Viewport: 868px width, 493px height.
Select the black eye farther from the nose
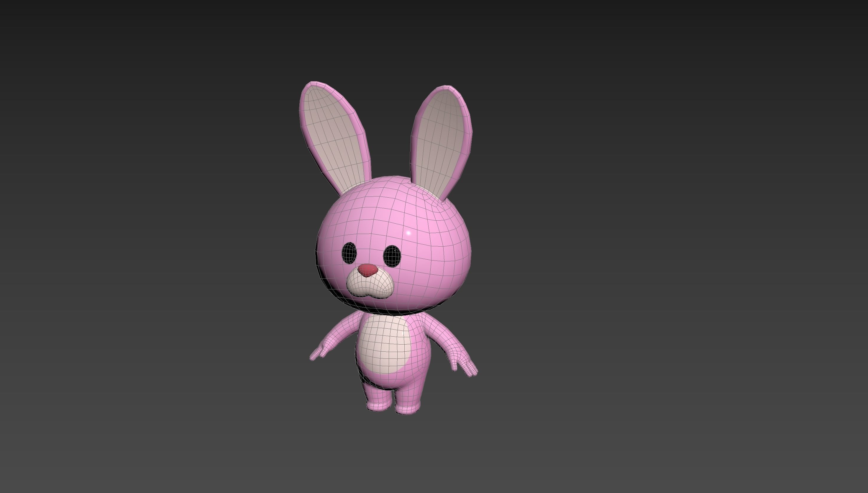point(392,256)
